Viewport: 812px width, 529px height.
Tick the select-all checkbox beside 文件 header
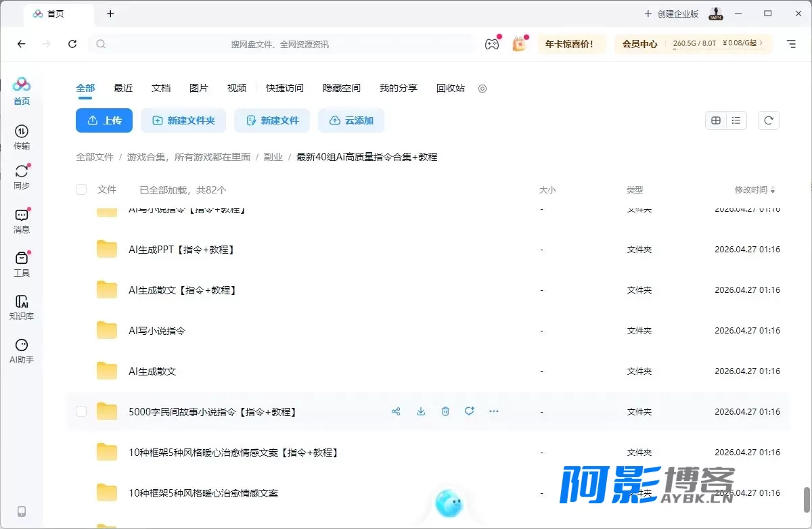(x=81, y=190)
